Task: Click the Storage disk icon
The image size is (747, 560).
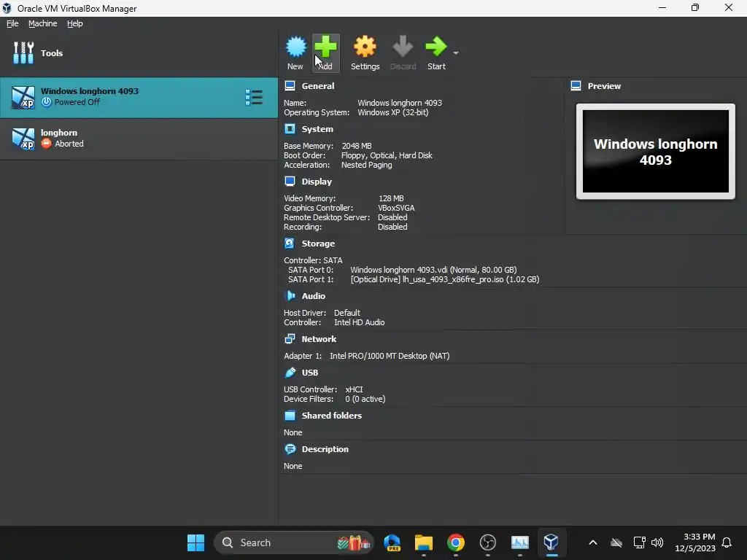Action: click(290, 243)
